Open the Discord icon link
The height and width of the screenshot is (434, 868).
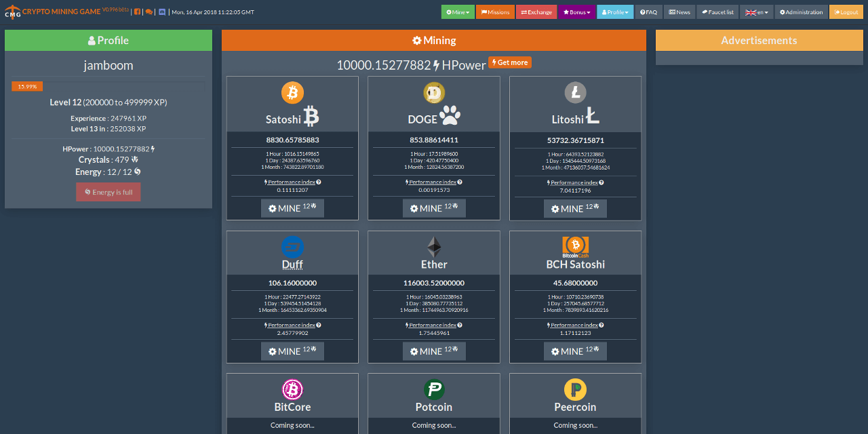[161, 12]
